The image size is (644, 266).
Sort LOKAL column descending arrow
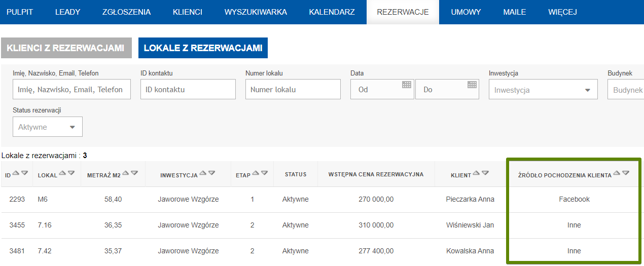point(71,173)
